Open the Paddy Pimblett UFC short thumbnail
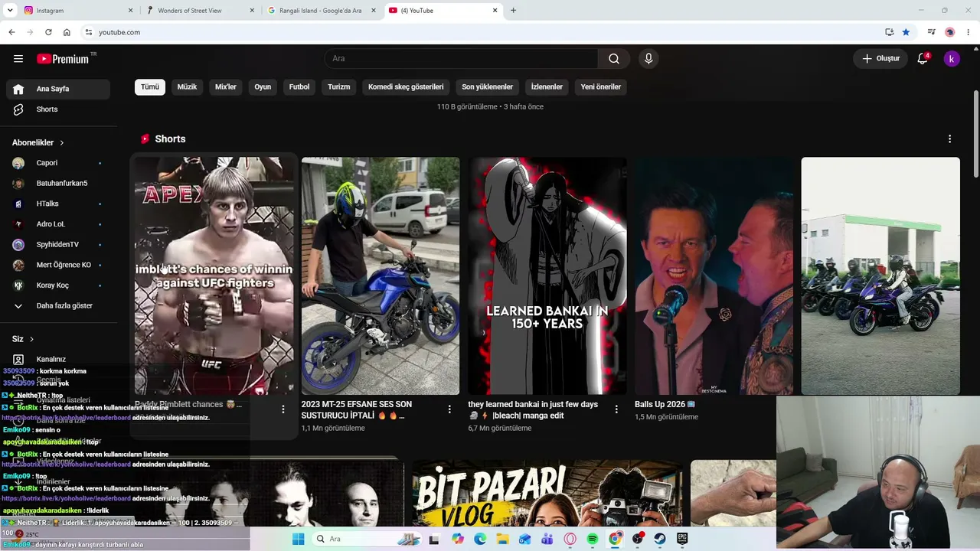Screen dimensions: 980x551 [x=214, y=276]
